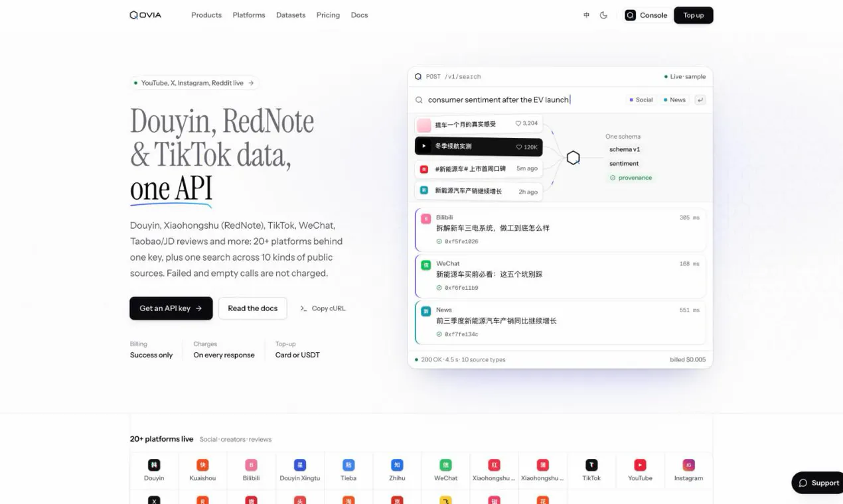Go to the Datasets section
Viewport: 843px width, 504px height.
291,15
